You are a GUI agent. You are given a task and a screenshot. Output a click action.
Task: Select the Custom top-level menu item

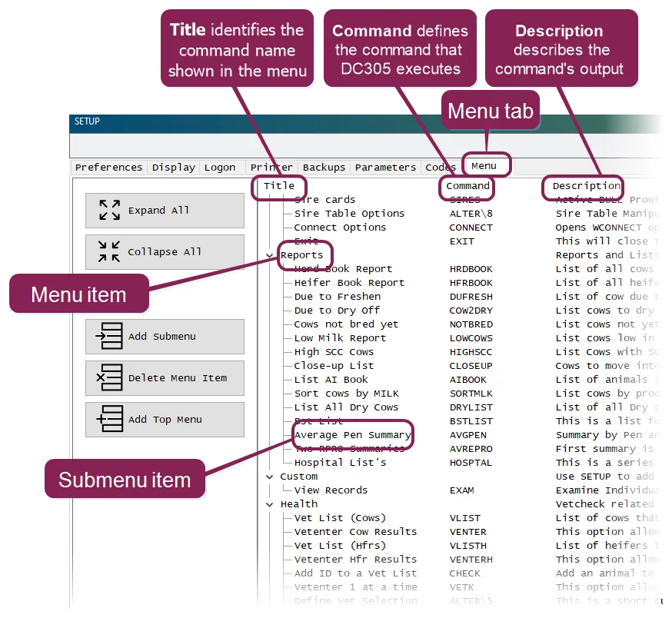tap(299, 477)
